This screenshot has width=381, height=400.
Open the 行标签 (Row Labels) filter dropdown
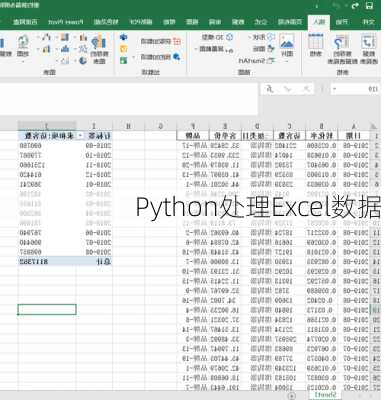coord(80,136)
